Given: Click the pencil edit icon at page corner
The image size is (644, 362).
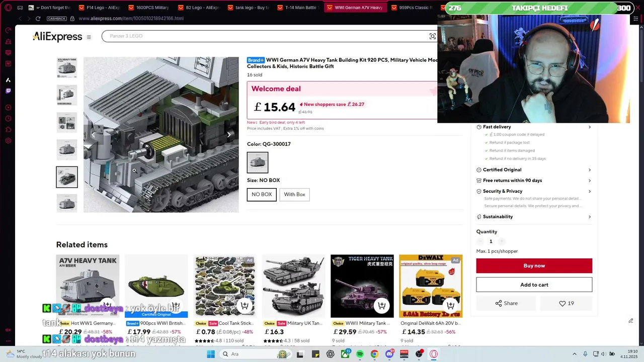Looking at the screenshot, I should [630, 321].
